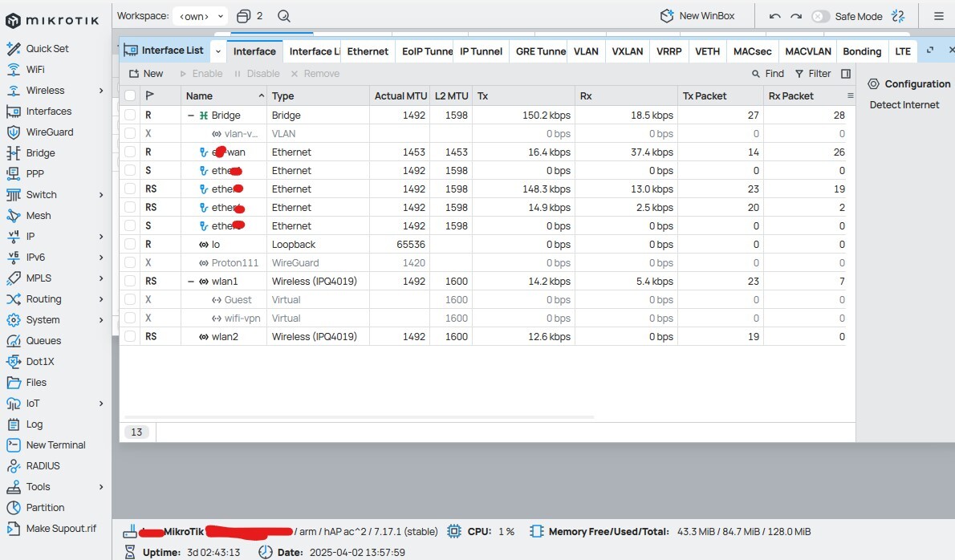Click the New WinBox button
The image size is (955, 560).
coord(697,16)
